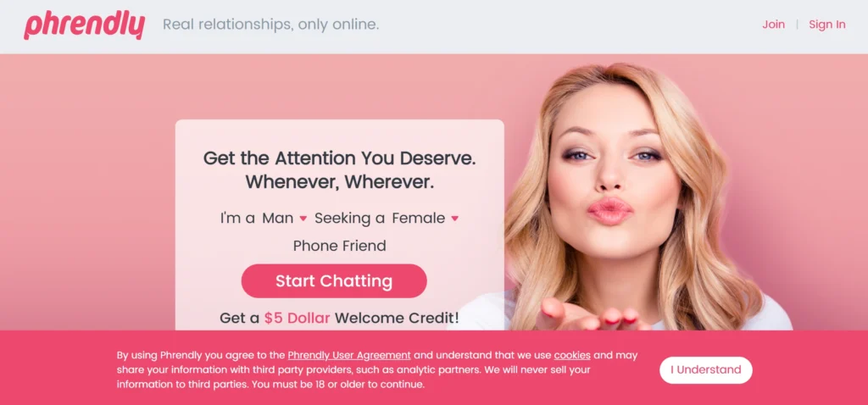Click the $5 Dollar welcome credit text
The width and height of the screenshot is (868, 405).
(x=297, y=318)
